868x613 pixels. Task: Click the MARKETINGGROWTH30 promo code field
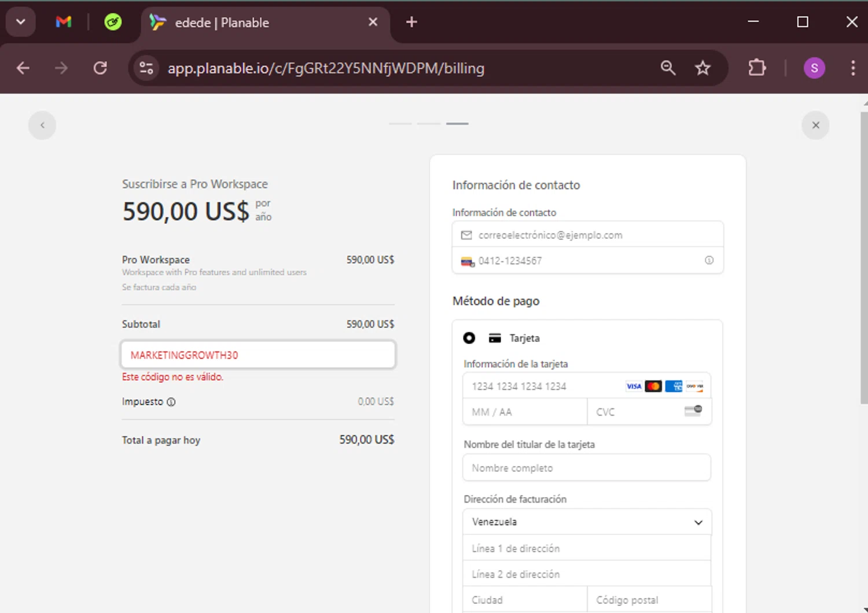pos(258,354)
